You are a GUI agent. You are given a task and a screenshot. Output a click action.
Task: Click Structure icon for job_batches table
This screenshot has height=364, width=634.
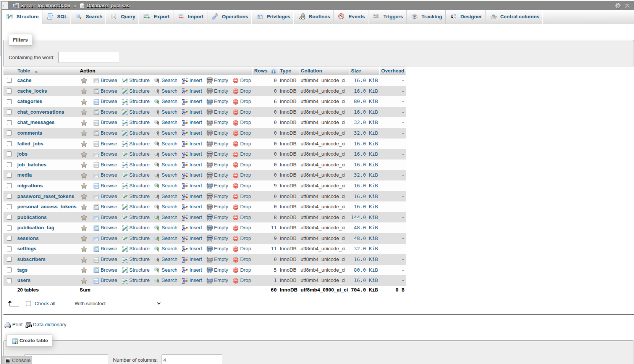125,165
